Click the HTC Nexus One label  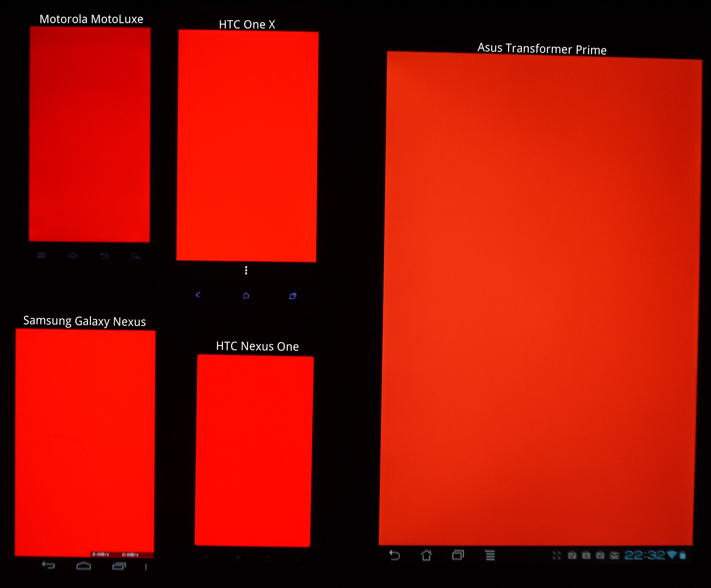pyautogui.click(x=257, y=346)
